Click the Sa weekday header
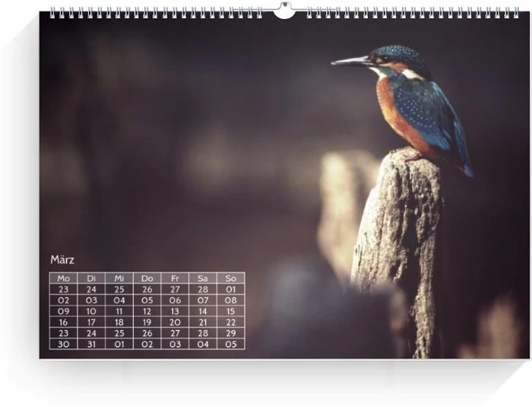532x407 pixels. [x=203, y=278]
